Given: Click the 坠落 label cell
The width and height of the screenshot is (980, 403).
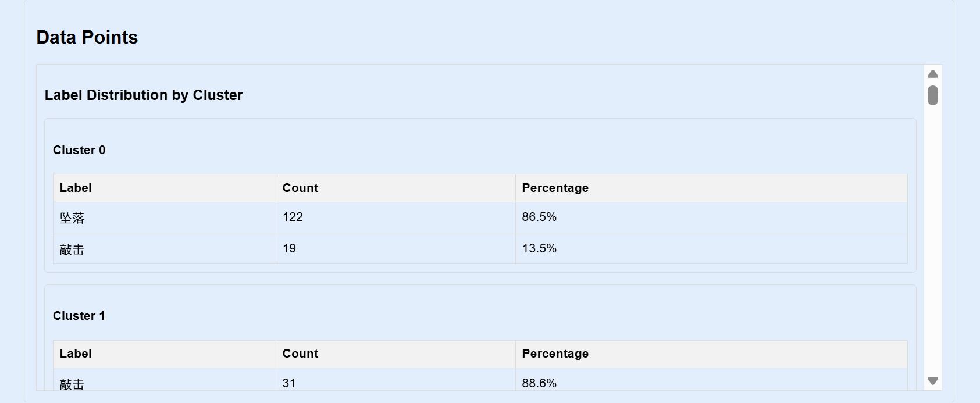Looking at the screenshot, I should 165,217.
